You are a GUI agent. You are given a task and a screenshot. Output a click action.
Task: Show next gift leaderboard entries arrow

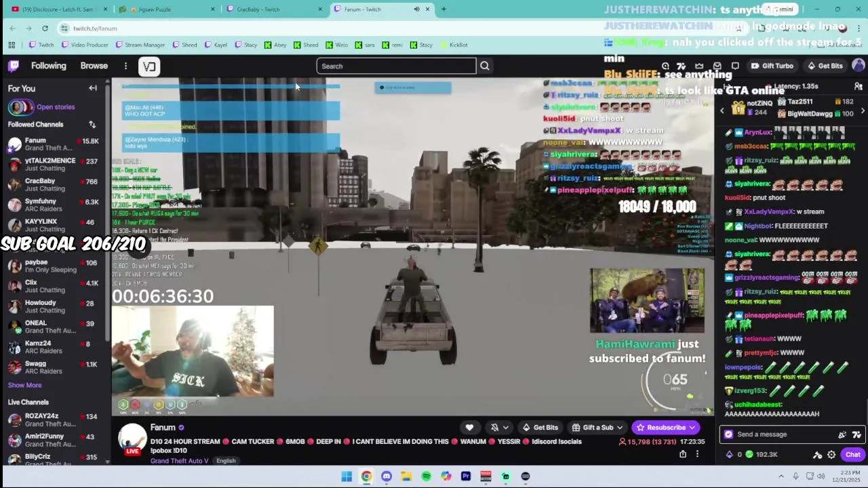[863, 111]
